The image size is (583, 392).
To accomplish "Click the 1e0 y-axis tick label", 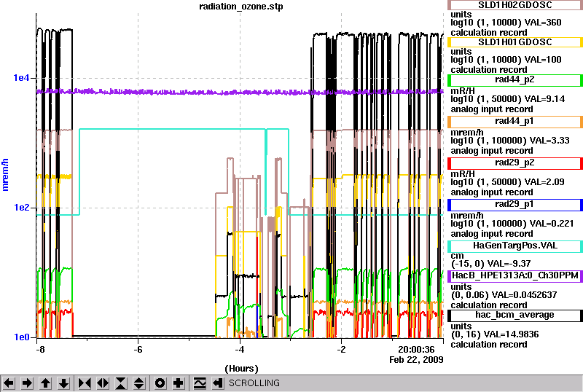I will [21, 337].
